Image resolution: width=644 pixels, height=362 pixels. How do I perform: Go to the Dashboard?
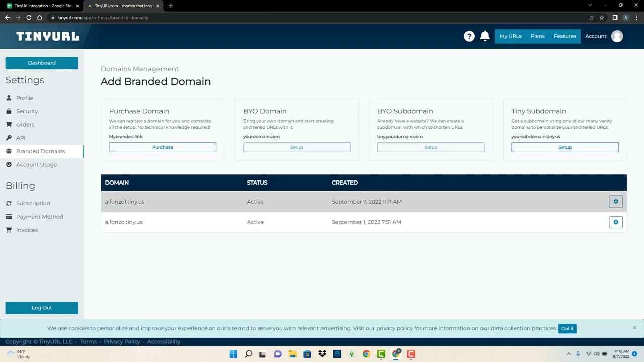click(42, 63)
